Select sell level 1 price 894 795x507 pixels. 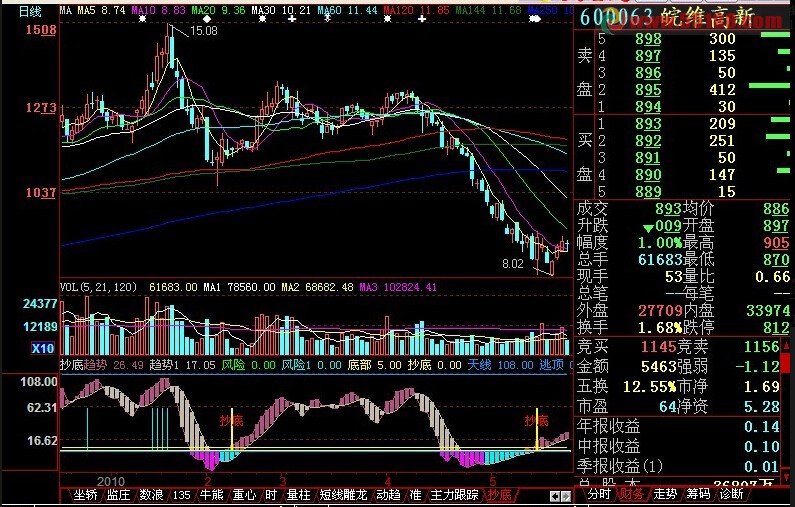(648, 107)
